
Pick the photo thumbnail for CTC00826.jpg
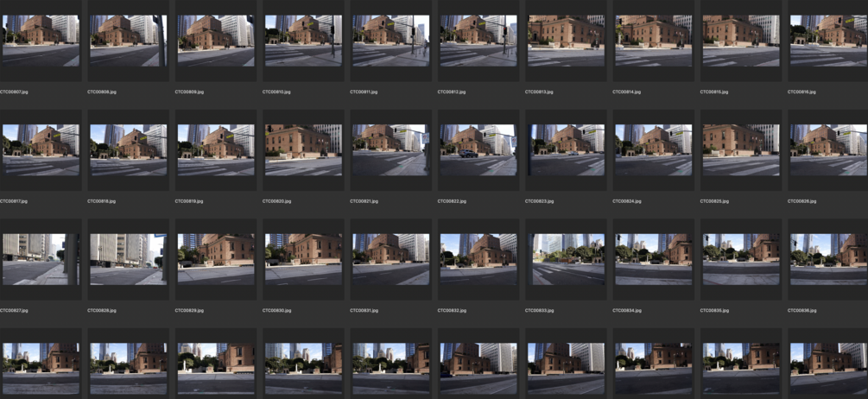(x=828, y=150)
